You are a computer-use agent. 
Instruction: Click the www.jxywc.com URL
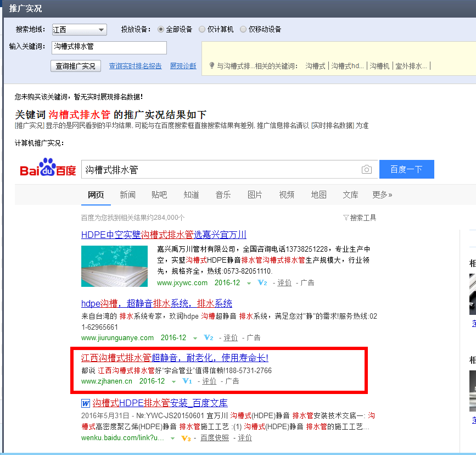click(x=182, y=283)
